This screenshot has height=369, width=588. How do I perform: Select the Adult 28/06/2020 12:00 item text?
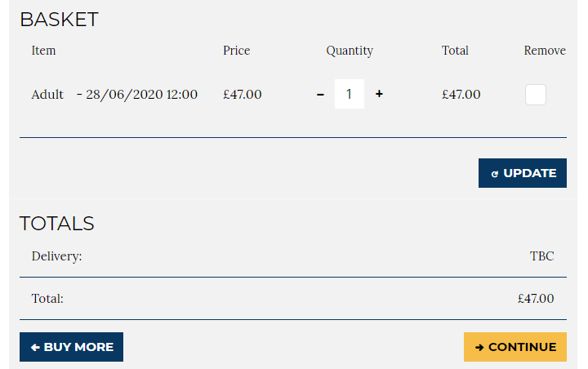pos(114,94)
